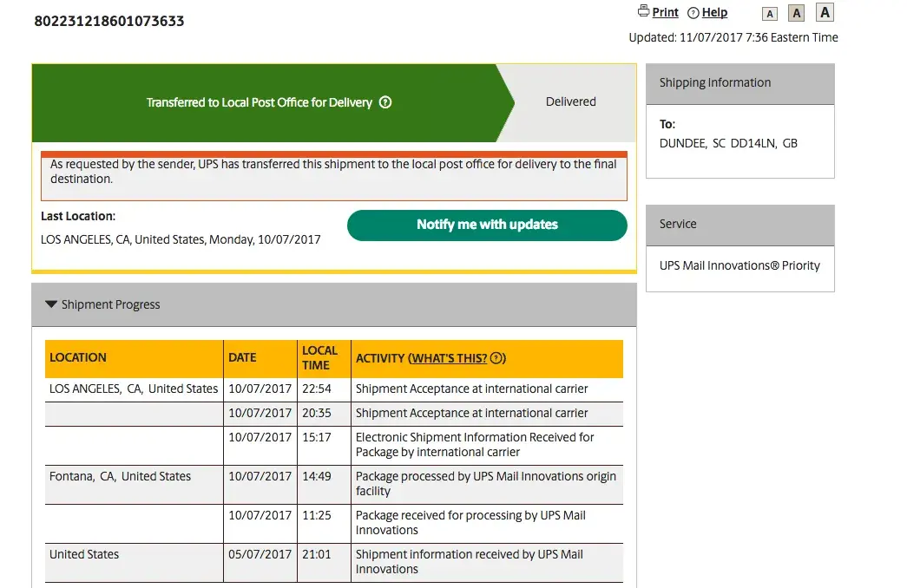Viewport: 907px width, 588px height.
Task: Click the printer icon beside Print
Action: point(643,12)
